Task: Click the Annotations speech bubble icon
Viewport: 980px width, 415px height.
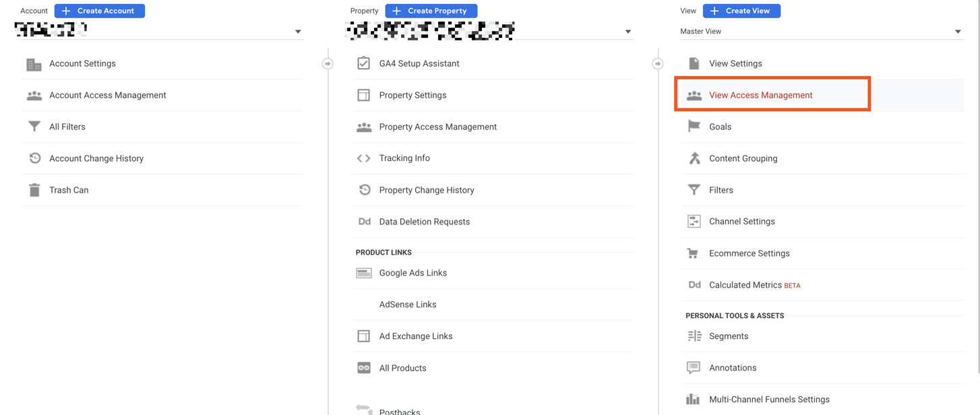Action: coord(694,368)
